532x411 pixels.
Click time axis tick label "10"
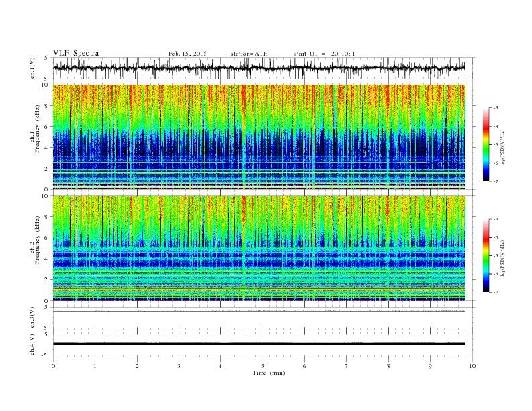tap(472, 366)
